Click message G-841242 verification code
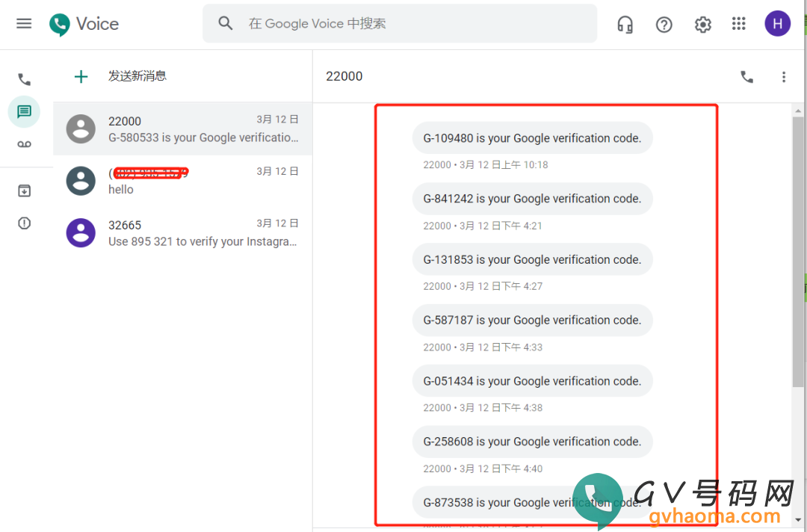Screen dimensions: 807x532 [x=532, y=199]
